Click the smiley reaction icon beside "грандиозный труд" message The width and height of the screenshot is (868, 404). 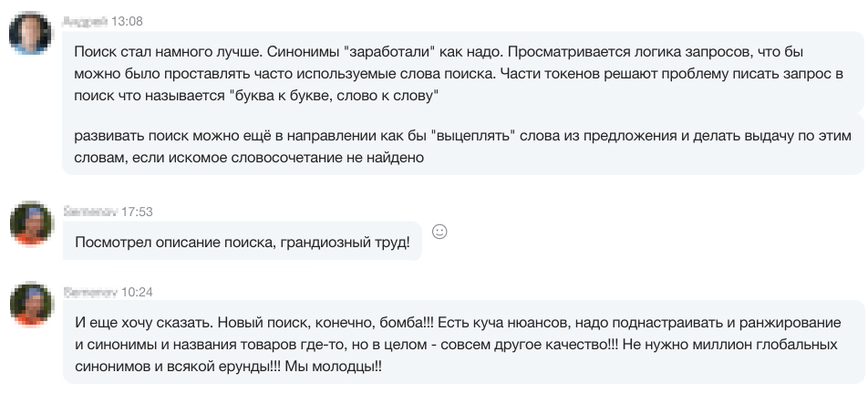point(439,232)
